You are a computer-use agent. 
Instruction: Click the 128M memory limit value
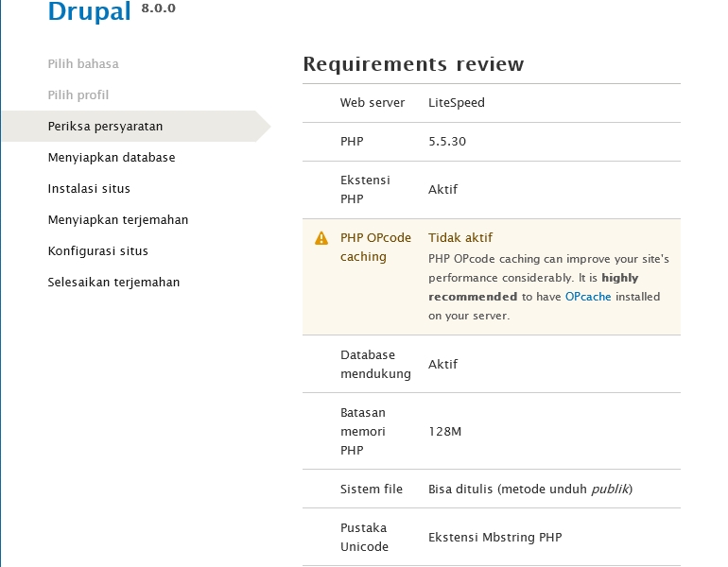coord(444,432)
